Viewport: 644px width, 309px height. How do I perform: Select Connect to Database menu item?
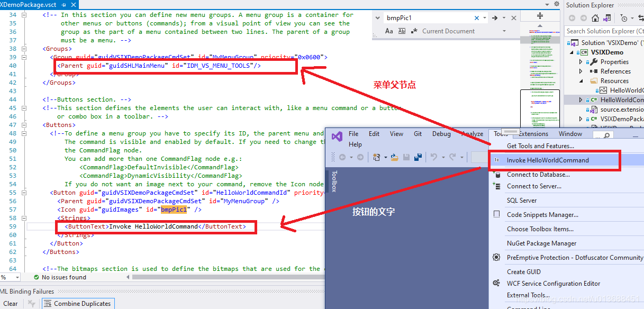(x=538, y=175)
